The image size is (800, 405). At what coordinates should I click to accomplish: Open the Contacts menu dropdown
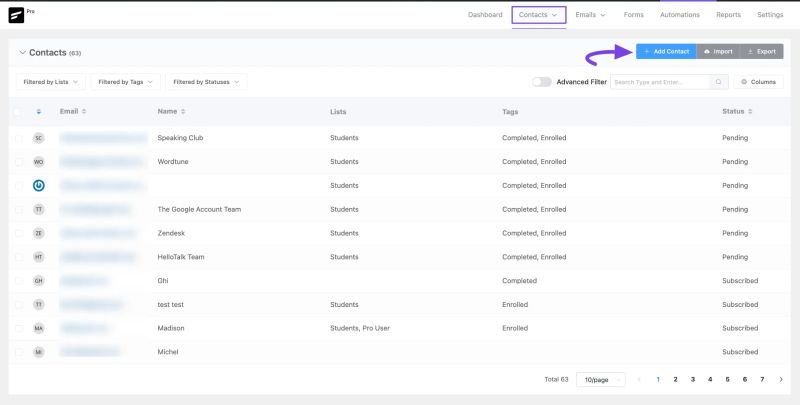click(x=539, y=15)
